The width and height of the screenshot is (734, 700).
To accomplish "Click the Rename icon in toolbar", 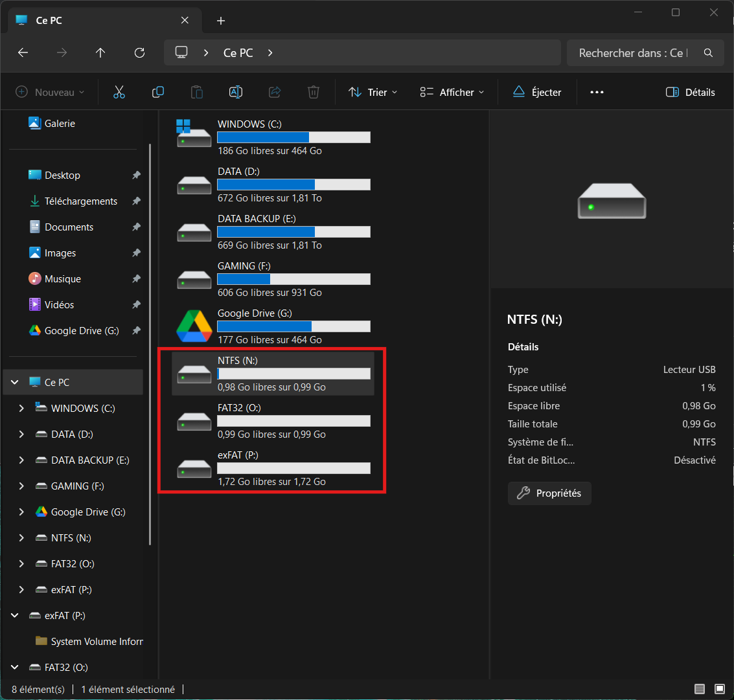I will point(236,92).
